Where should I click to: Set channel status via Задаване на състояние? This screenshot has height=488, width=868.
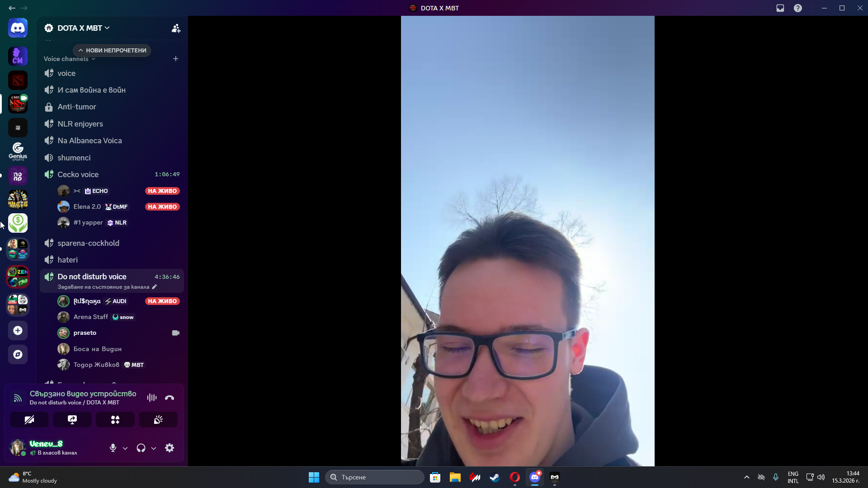[104, 287]
